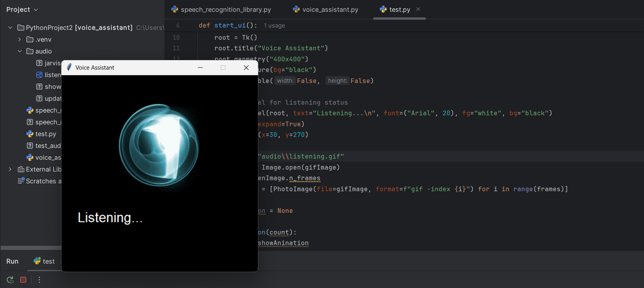This screenshot has width=644, height=288.
Task: Click the jarvis file icon
Action: click(39, 63)
